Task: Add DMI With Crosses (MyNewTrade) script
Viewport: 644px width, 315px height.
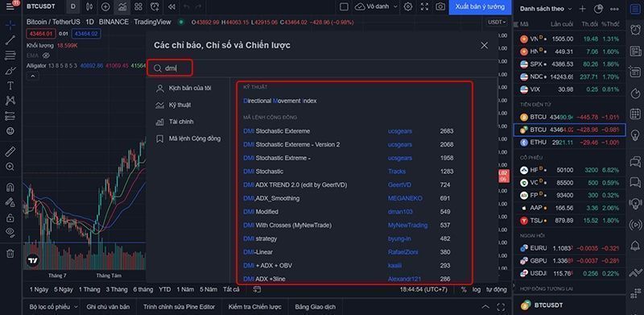Action: pos(287,226)
